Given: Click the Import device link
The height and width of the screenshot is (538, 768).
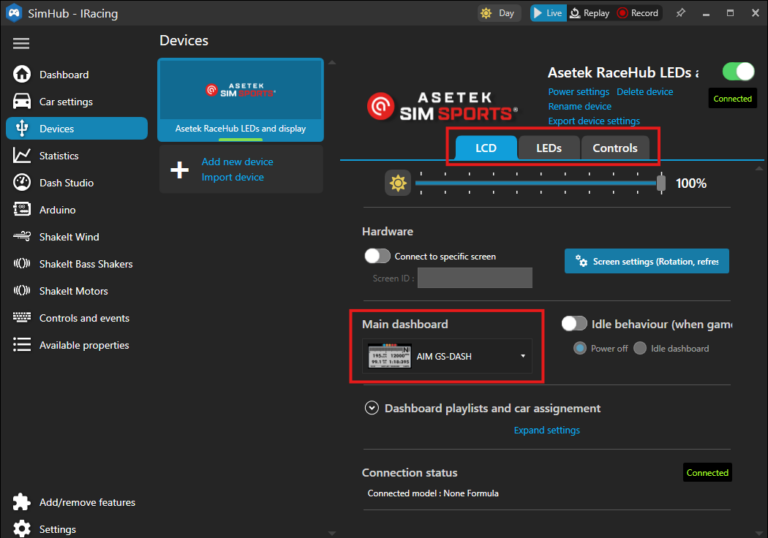Looking at the screenshot, I should click(232, 177).
